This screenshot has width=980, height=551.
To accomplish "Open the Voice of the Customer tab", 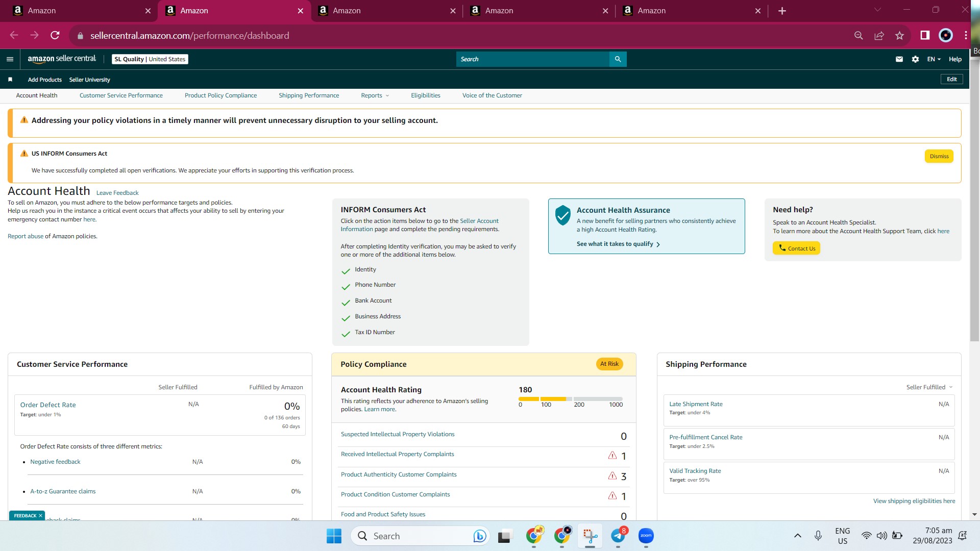I will [x=492, y=95].
